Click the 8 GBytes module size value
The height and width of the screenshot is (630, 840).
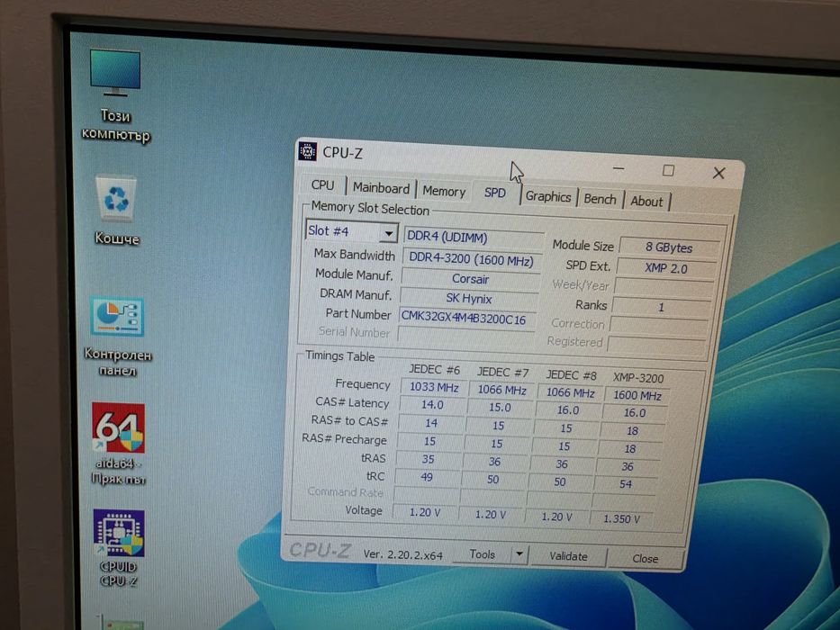pos(668,247)
